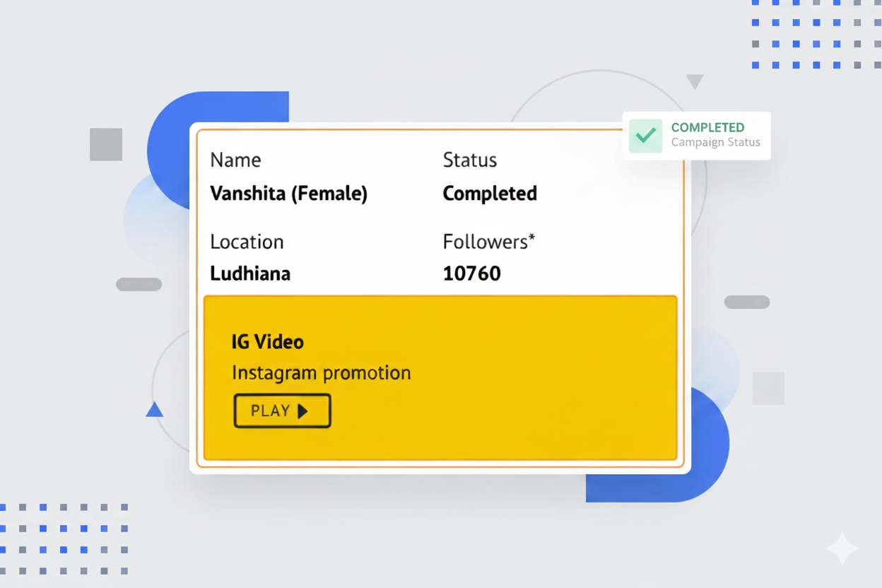This screenshot has width=882, height=588.
Task: Select the IG Video heading
Action: (267, 342)
